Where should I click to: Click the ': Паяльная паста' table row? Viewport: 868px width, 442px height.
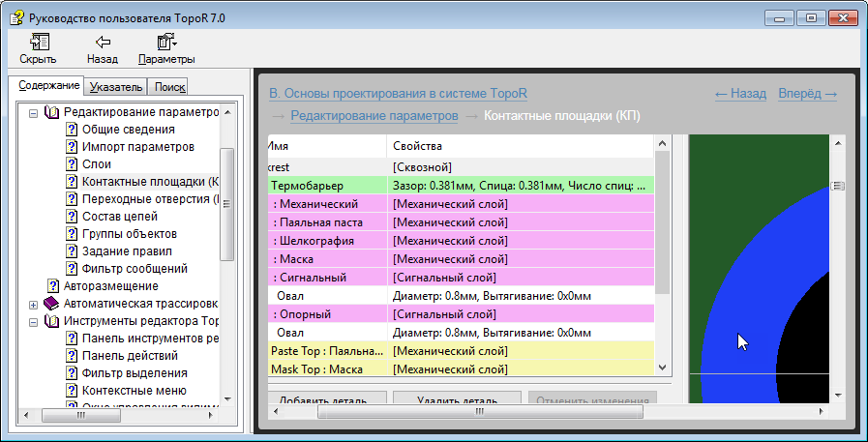[462, 222]
